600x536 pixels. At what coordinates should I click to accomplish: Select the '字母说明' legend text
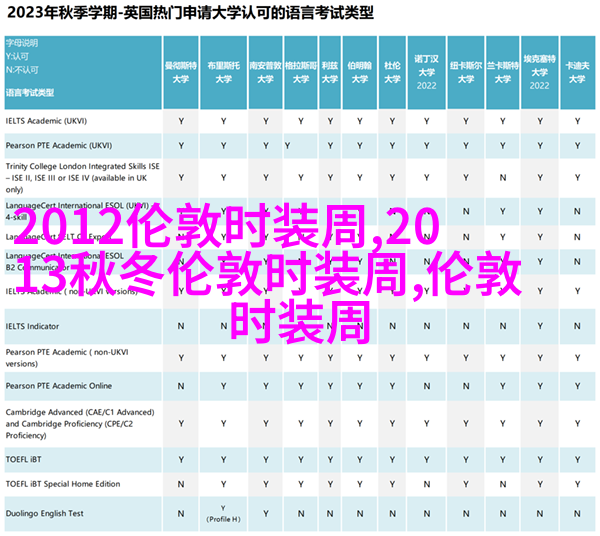(22, 43)
